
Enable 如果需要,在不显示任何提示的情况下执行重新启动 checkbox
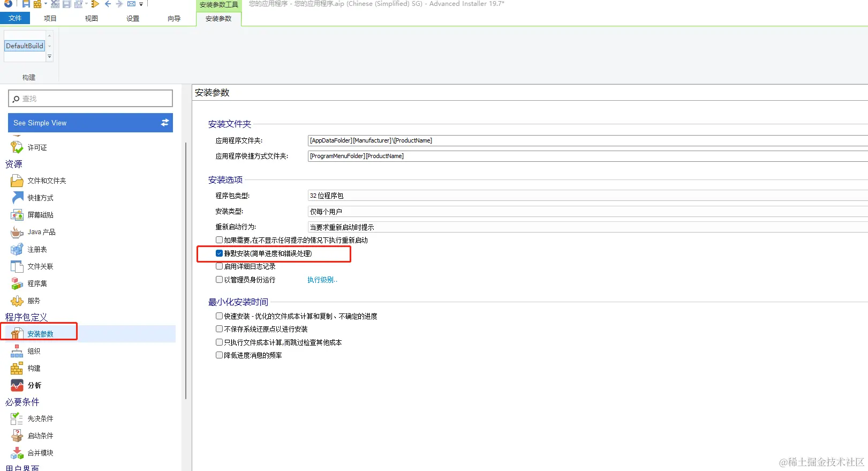coord(219,240)
